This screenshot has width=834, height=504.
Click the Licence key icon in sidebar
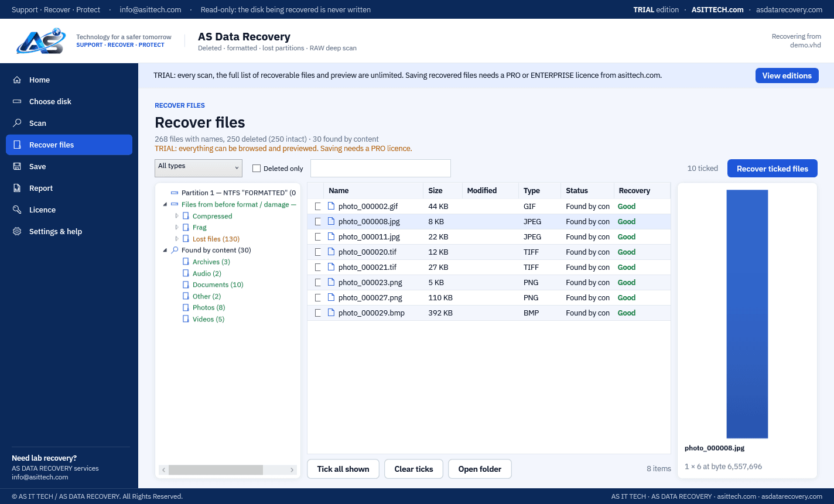click(18, 210)
